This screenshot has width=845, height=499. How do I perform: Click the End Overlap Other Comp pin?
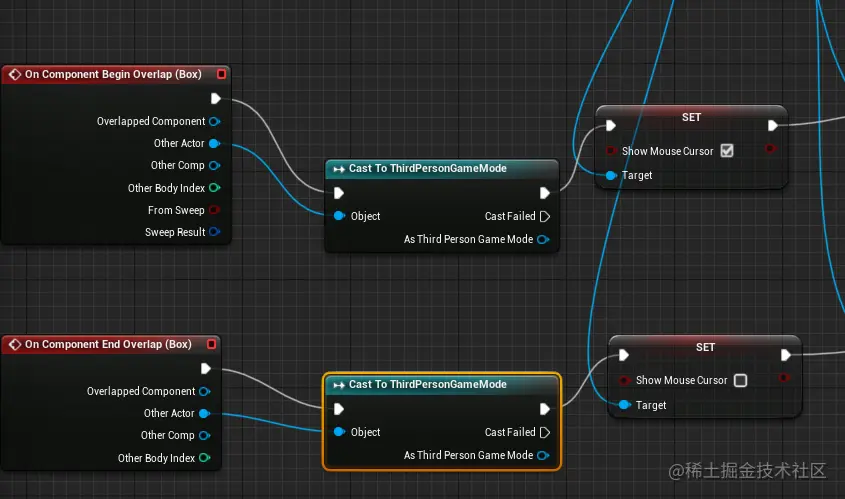pyautogui.click(x=204, y=435)
